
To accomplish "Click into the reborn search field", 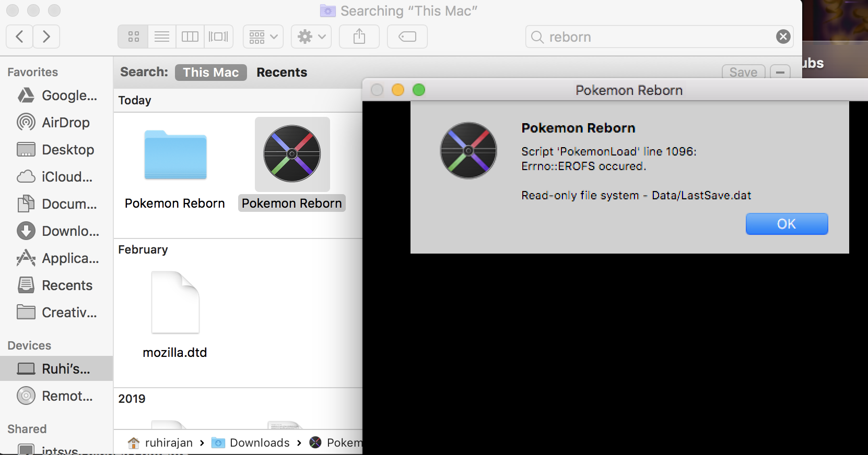I will [x=653, y=37].
